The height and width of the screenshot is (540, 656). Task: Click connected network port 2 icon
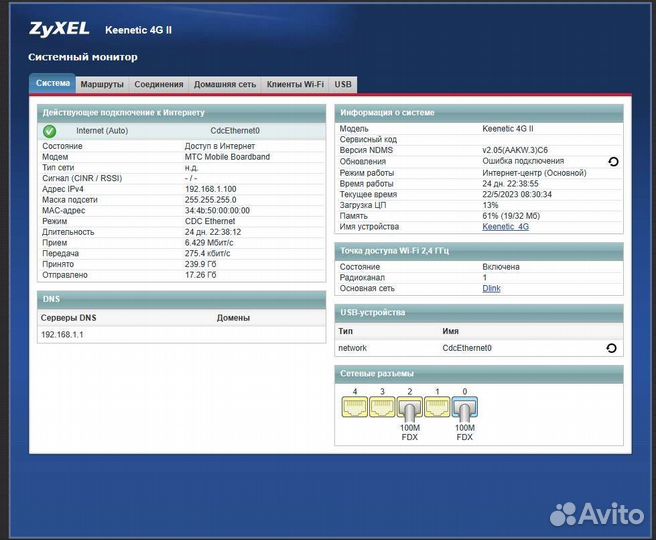click(410, 408)
